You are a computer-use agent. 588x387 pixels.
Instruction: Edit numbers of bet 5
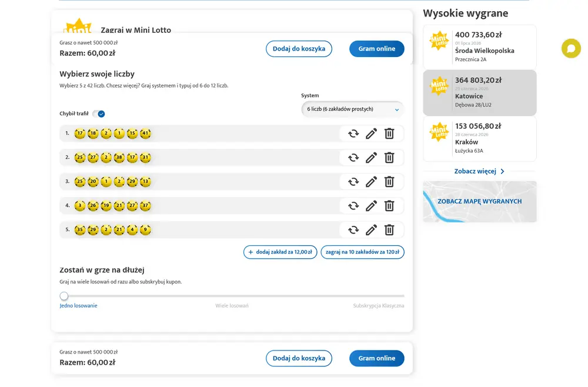click(x=371, y=230)
